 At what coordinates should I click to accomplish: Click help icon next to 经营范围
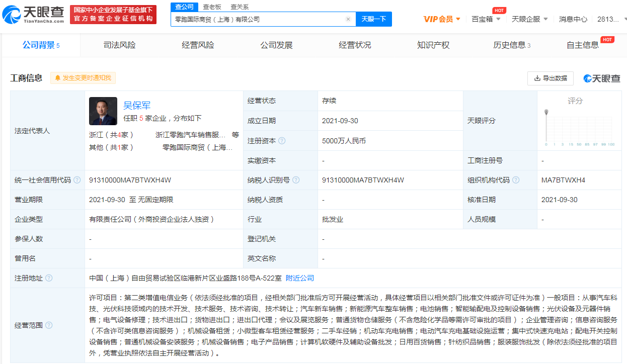point(49,325)
